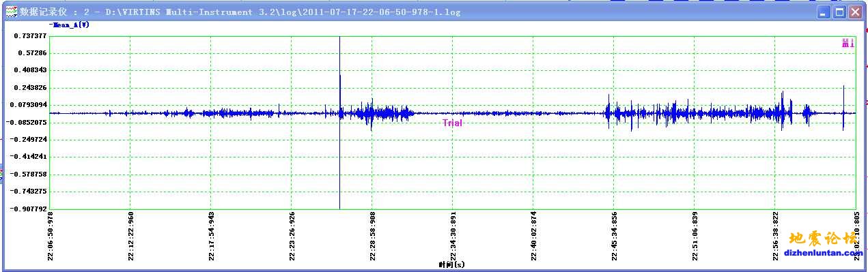The height and width of the screenshot is (272, 868).
Task: Click the time label 22:45:34:856
Action: click(x=615, y=236)
